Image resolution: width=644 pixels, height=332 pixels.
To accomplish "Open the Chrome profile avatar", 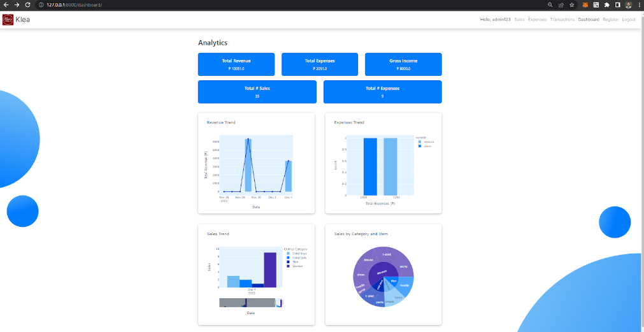I will pos(628,5).
